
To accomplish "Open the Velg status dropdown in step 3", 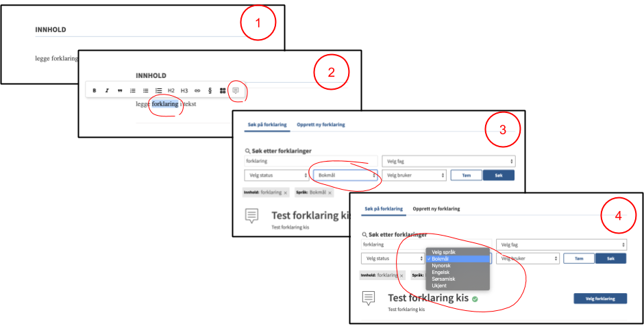I will click(x=276, y=175).
